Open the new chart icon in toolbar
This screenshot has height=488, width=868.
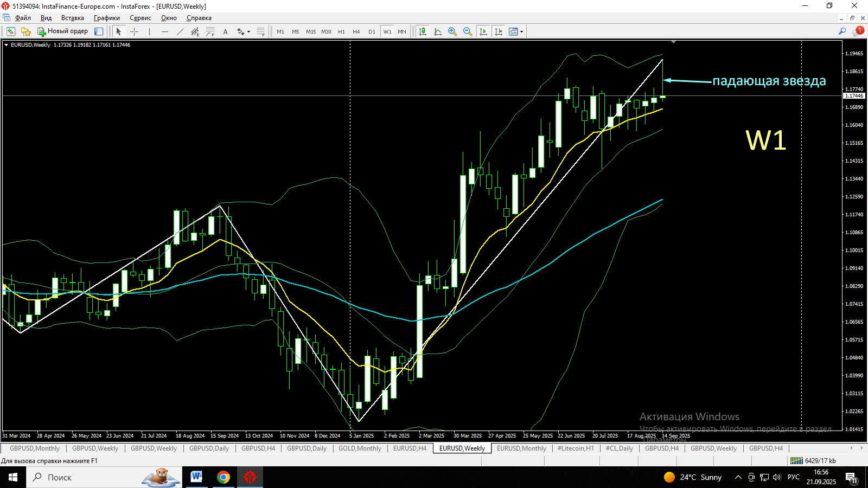(11, 31)
